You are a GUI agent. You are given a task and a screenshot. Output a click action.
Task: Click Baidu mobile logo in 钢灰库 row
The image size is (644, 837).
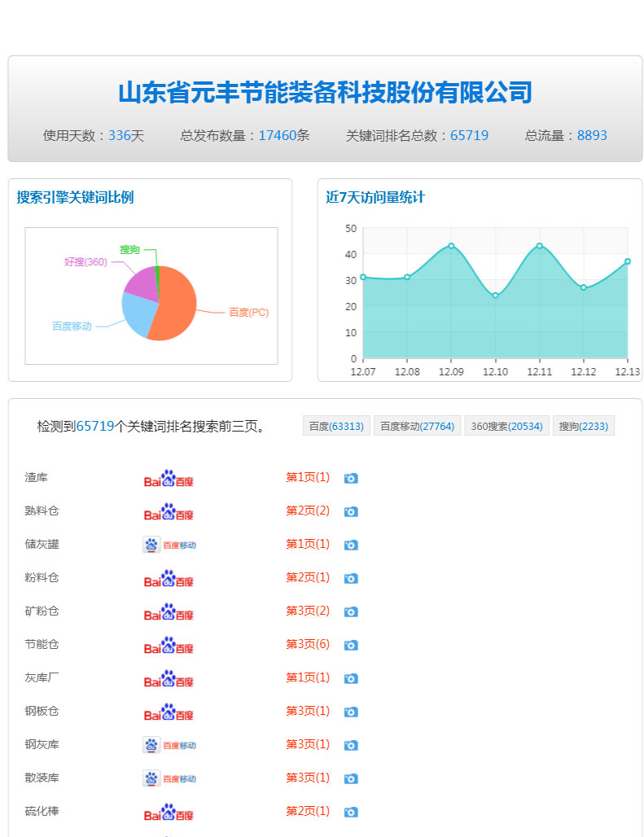[169, 745]
